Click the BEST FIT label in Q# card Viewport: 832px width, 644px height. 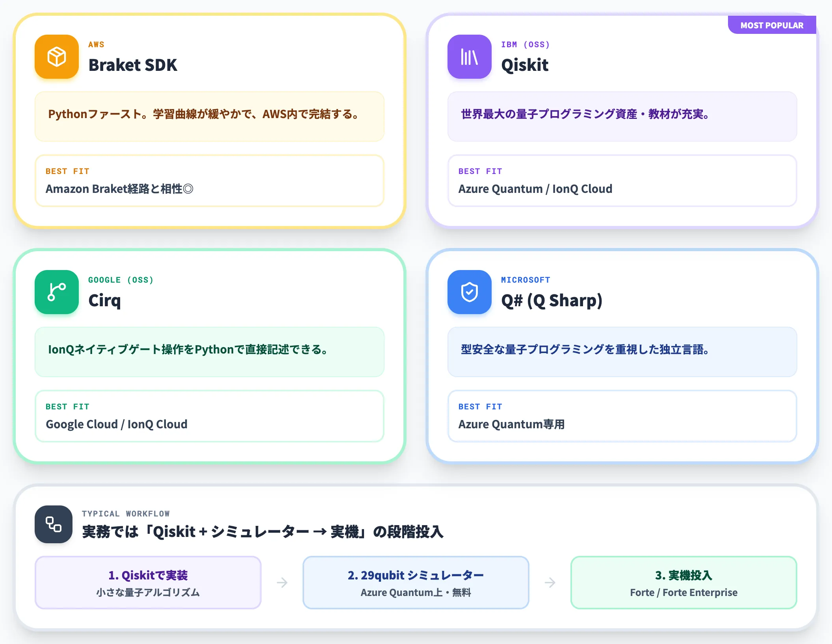click(x=481, y=407)
